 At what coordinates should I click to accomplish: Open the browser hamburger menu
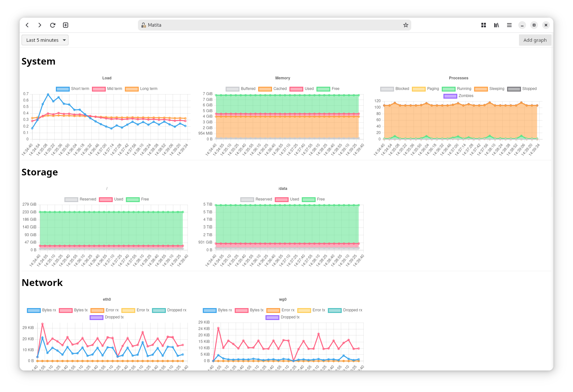[509, 25]
